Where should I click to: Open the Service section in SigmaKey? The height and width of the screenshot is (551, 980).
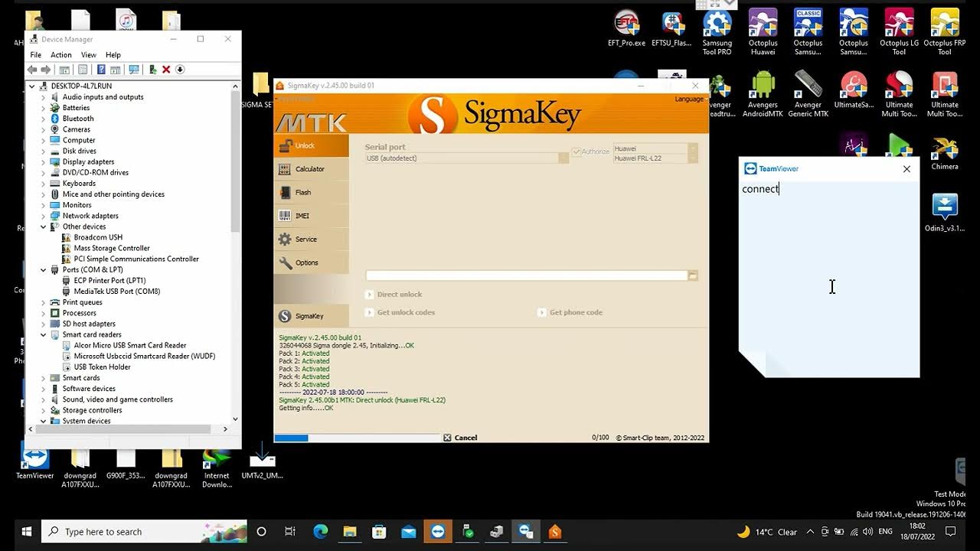(x=312, y=239)
